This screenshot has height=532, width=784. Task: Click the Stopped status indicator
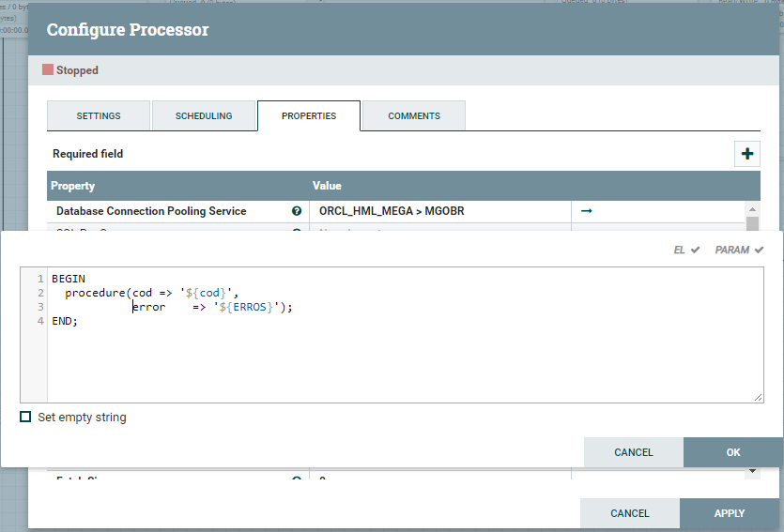70,70
